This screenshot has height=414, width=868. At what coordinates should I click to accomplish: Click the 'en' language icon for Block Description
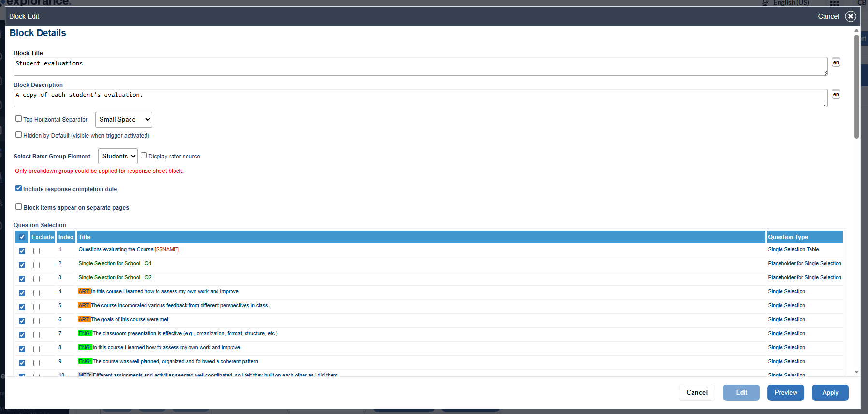836,94
